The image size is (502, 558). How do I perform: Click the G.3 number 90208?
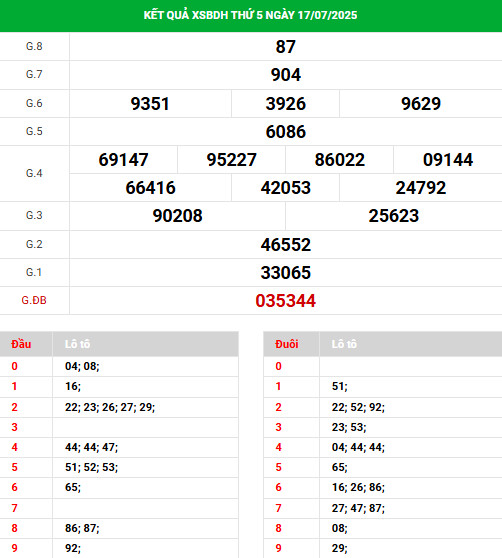click(x=177, y=216)
